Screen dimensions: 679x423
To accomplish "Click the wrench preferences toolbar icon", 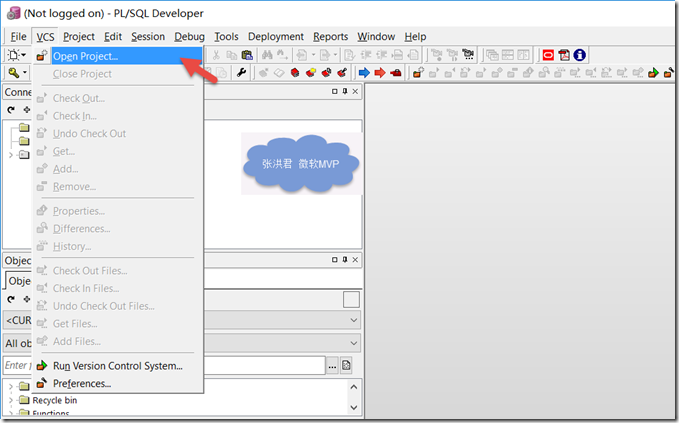I will 241,73.
